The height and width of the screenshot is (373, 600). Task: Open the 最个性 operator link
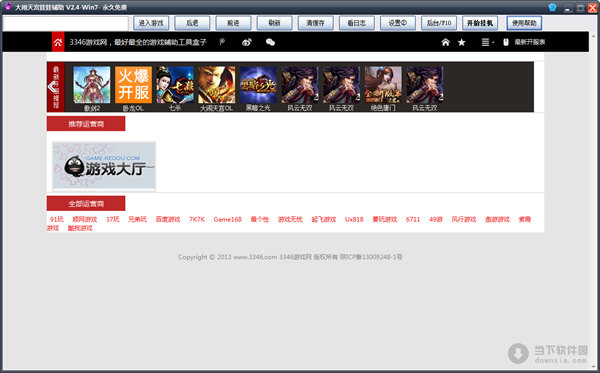[259, 219]
